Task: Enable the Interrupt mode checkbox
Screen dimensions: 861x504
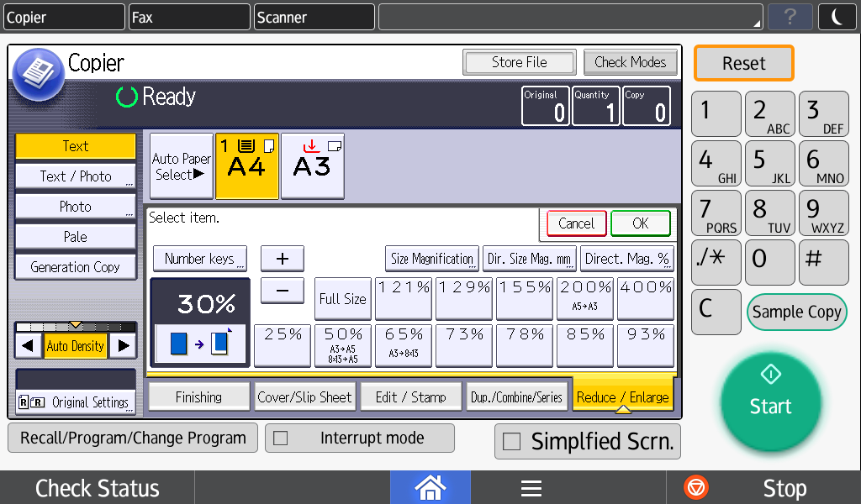Action: pos(282,438)
